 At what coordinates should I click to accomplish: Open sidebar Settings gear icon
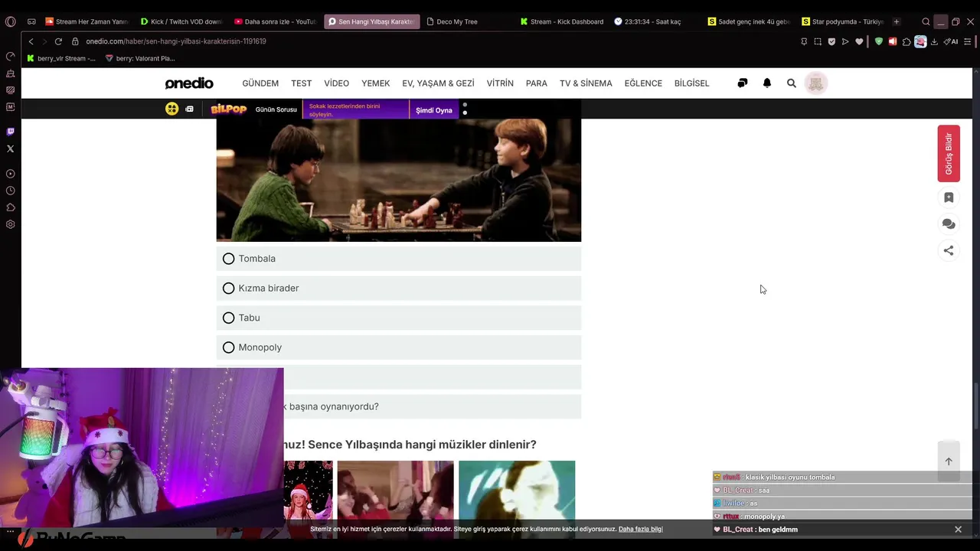[10, 224]
